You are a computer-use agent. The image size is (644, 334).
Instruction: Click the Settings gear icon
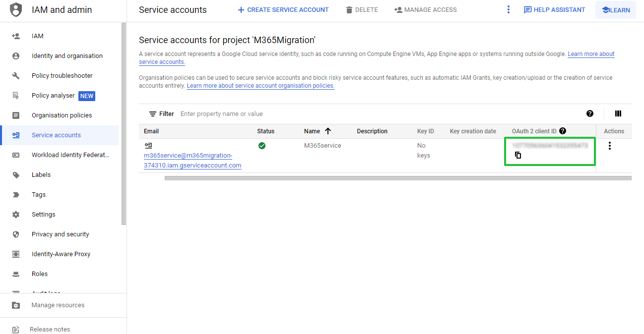coord(16,215)
